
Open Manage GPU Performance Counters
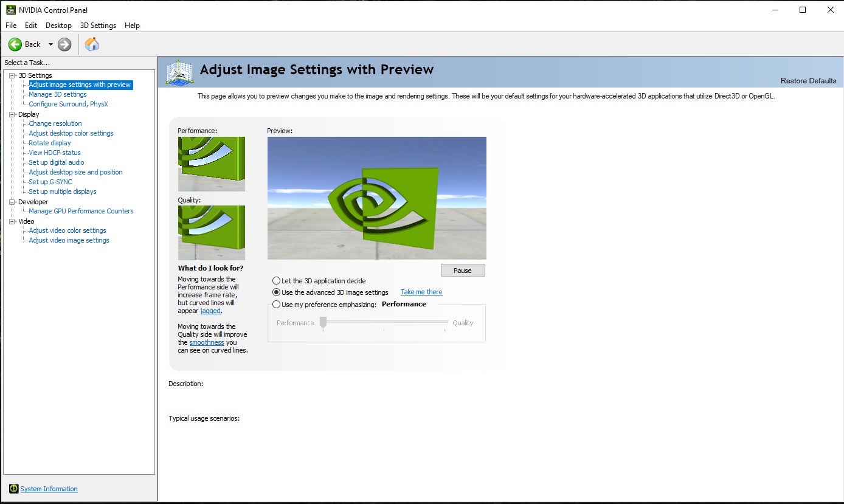(x=81, y=212)
